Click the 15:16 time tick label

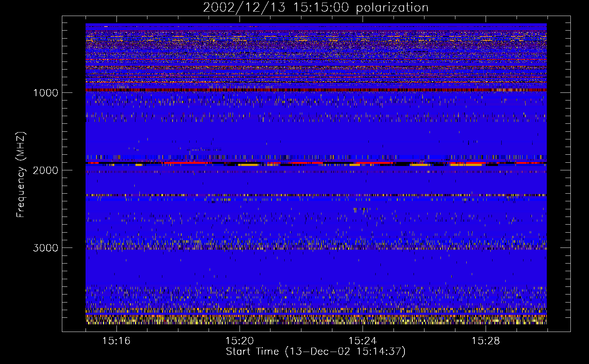[x=116, y=341]
